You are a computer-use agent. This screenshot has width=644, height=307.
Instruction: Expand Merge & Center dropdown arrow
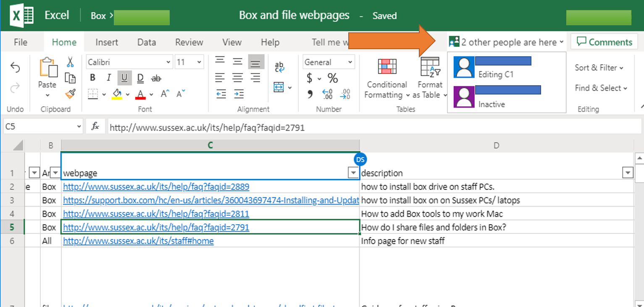(290, 88)
